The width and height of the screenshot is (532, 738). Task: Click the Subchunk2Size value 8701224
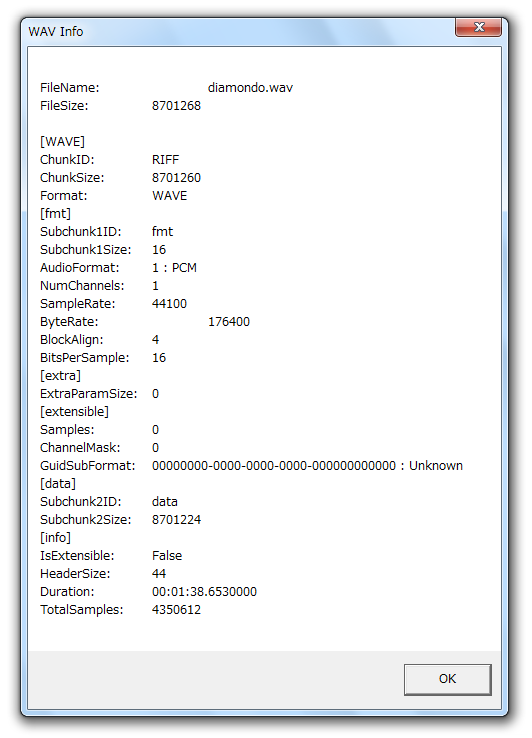(176, 520)
